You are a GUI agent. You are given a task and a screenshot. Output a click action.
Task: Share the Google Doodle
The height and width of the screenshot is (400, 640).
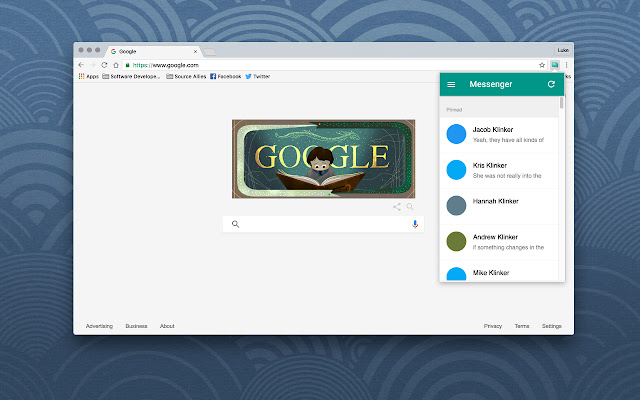[397, 207]
